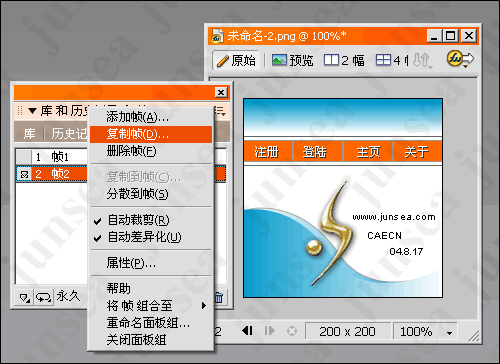The height and width of the screenshot is (364, 500).
Task: Click the 04.8.17 date text on canvas
Action: coord(406,251)
